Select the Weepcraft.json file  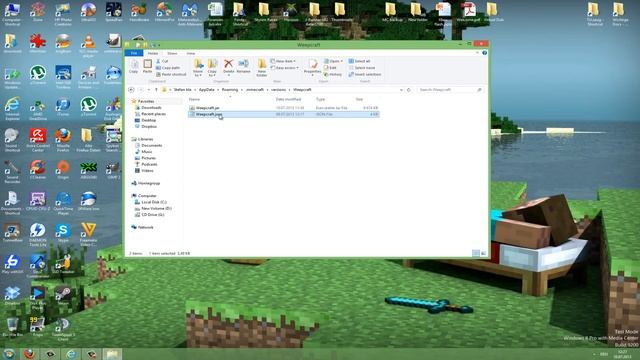point(283,114)
